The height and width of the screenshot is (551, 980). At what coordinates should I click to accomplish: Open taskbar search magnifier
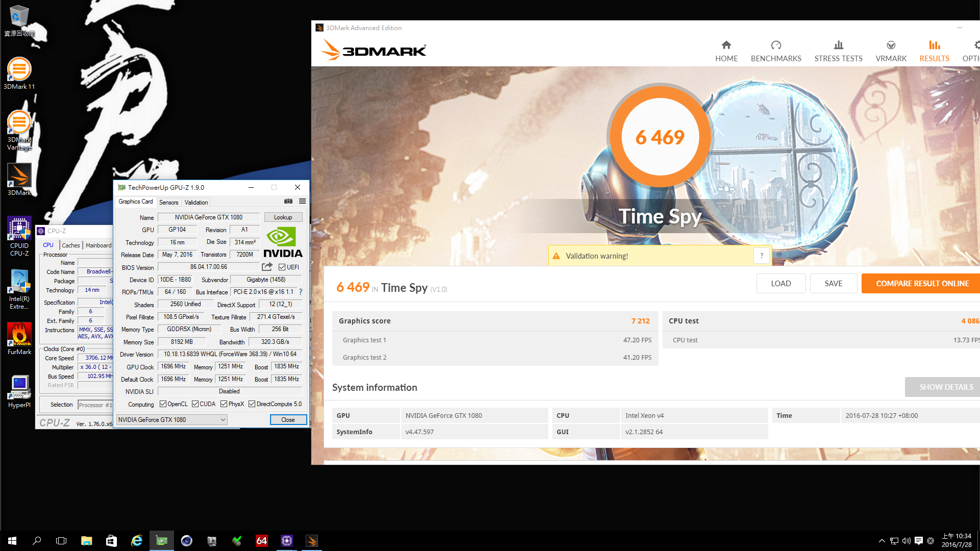pyautogui.click(x=37, y=541)
